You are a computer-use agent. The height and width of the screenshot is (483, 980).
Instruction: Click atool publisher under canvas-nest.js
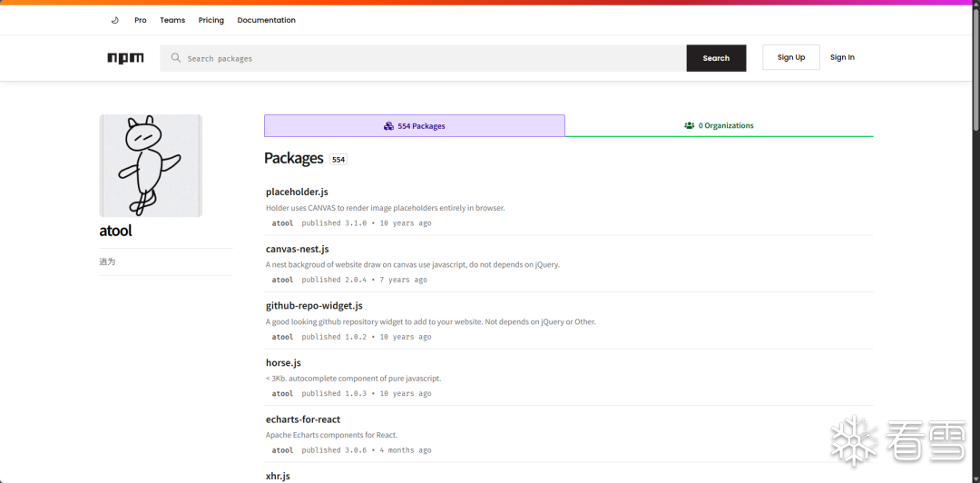(x=282, y=280)
